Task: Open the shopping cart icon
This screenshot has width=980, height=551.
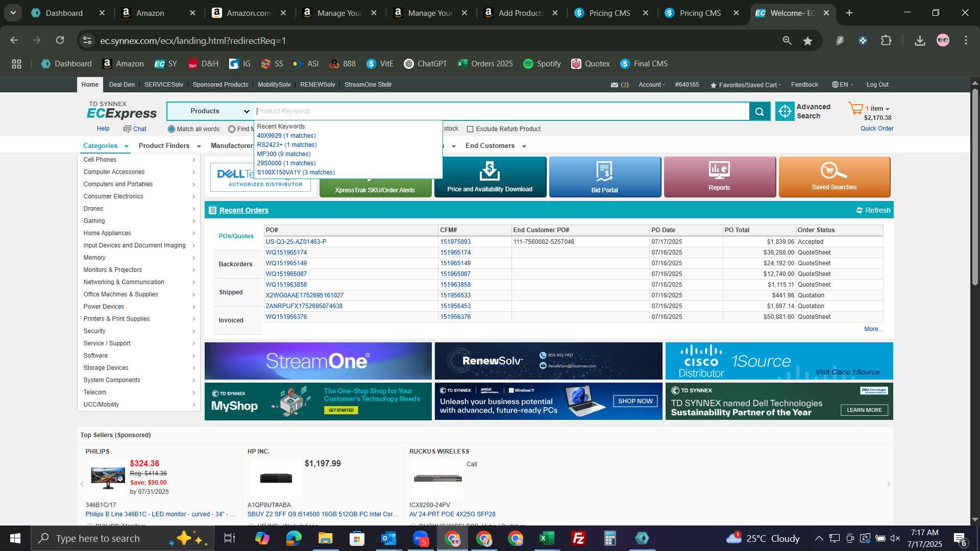Action: coord(855,108)
